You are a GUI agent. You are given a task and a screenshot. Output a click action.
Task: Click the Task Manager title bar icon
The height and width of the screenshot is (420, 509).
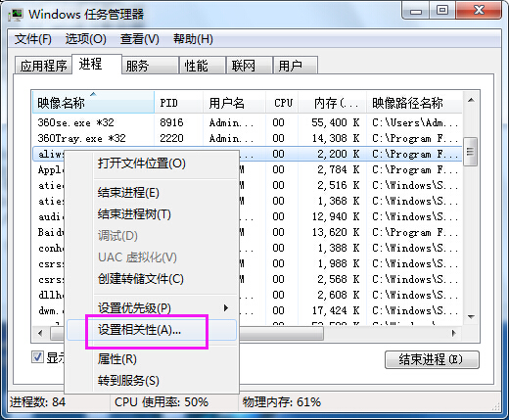[16, 15]
